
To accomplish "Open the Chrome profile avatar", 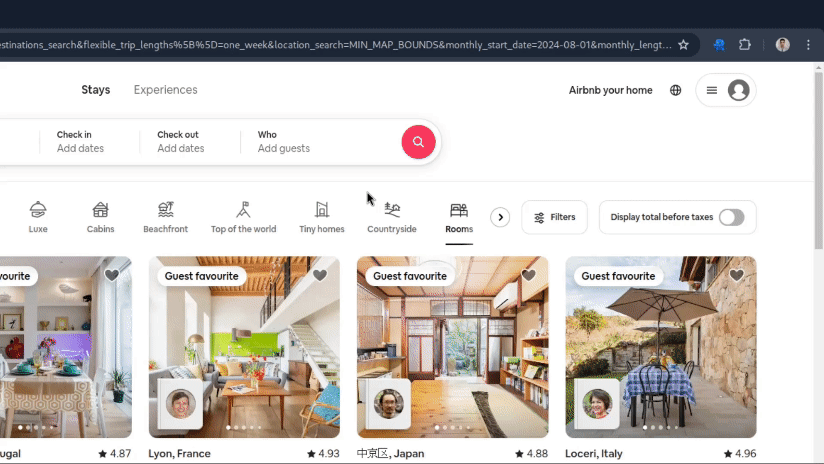I will [782, 45].
